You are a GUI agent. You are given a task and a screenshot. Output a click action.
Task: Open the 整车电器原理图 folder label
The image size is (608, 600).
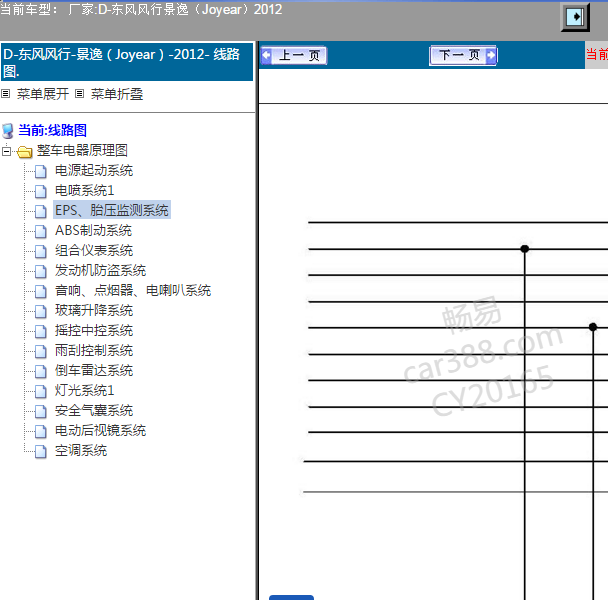pyautogui.click(x=82, y=150)
